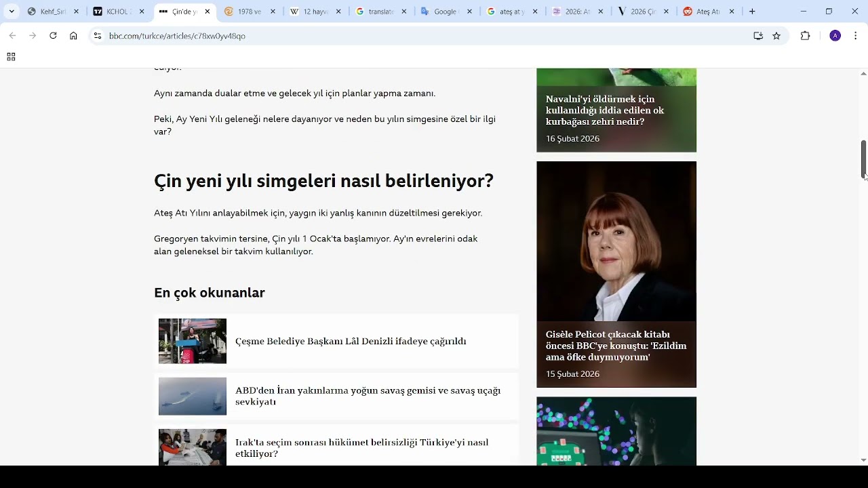Click thumbnail for Çeşme Belediye Başkanı story
This screenshot has width=868, height=488.
point(193,341)
